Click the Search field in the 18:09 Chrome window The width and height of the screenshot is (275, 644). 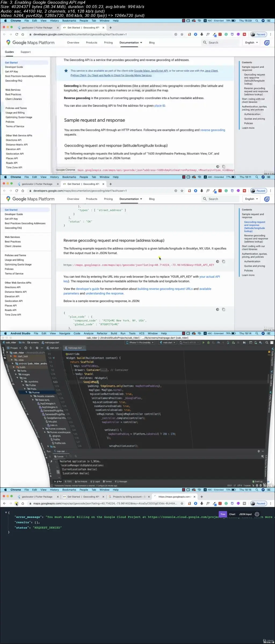[x=220, y=43]
